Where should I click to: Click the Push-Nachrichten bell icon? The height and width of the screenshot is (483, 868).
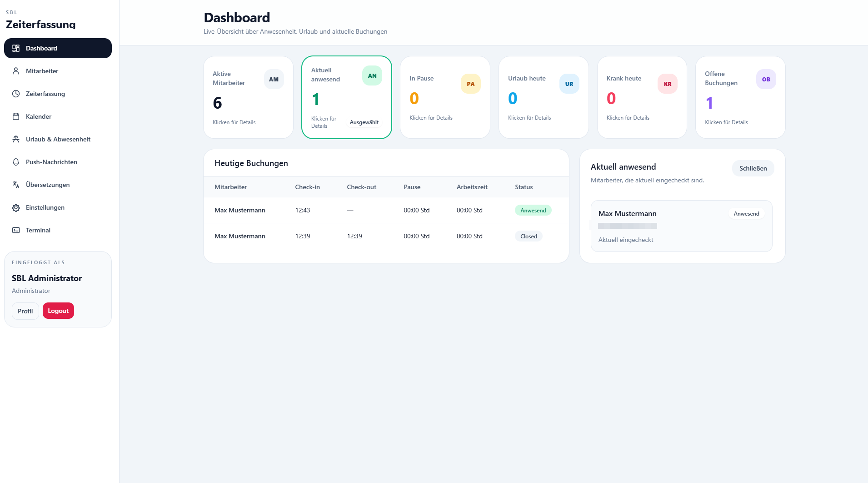pyautogui.click(x=16, y=162)
